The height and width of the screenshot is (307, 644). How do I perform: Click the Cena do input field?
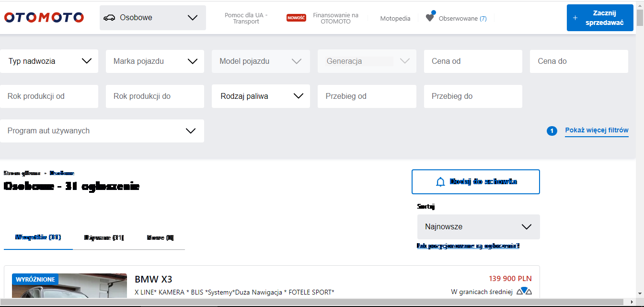pos(579,61)
